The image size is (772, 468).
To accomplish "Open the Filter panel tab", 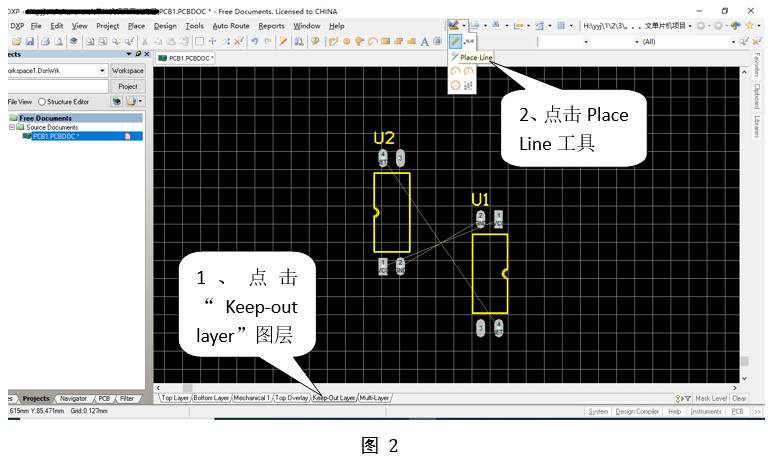I will 127,399.
